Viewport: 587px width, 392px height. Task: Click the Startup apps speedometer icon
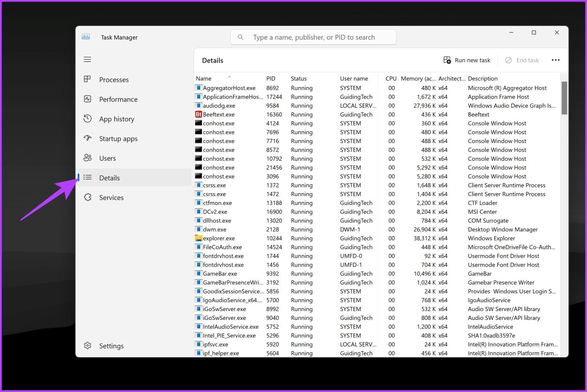point(88,139)
